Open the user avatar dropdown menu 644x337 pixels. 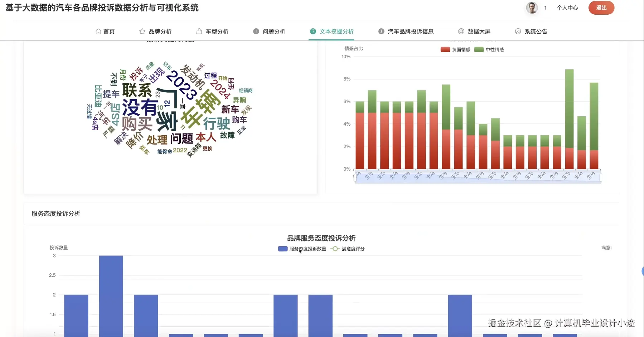point(531,8)
